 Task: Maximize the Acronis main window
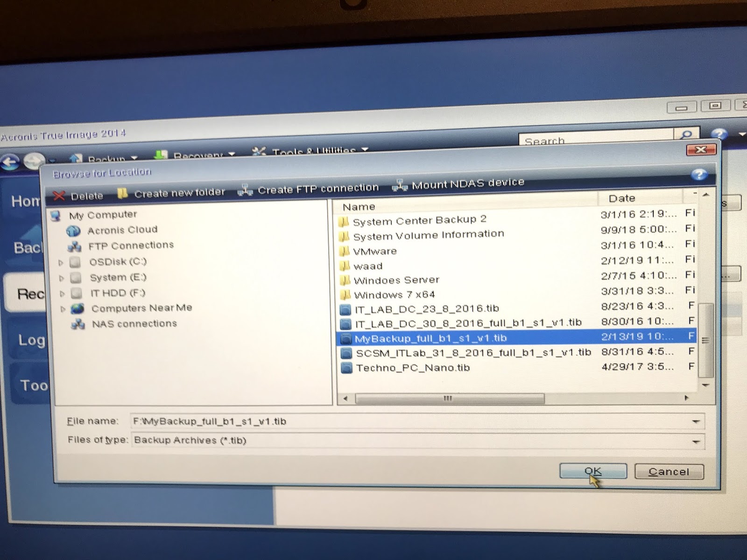[x=715, y=106]
